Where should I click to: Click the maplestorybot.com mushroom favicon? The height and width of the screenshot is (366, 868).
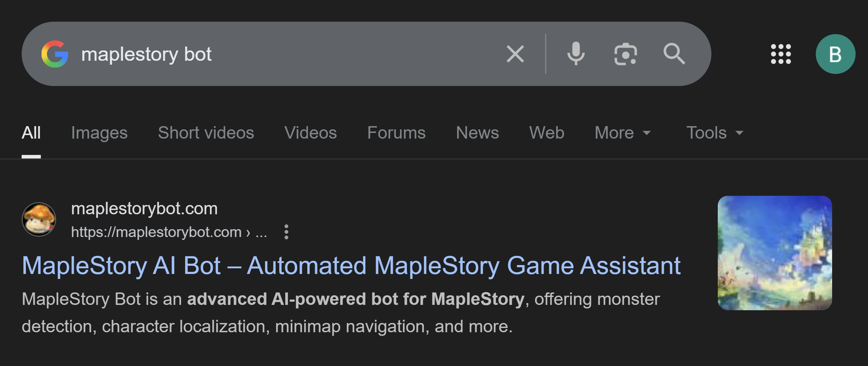click(x=39, y=220)
